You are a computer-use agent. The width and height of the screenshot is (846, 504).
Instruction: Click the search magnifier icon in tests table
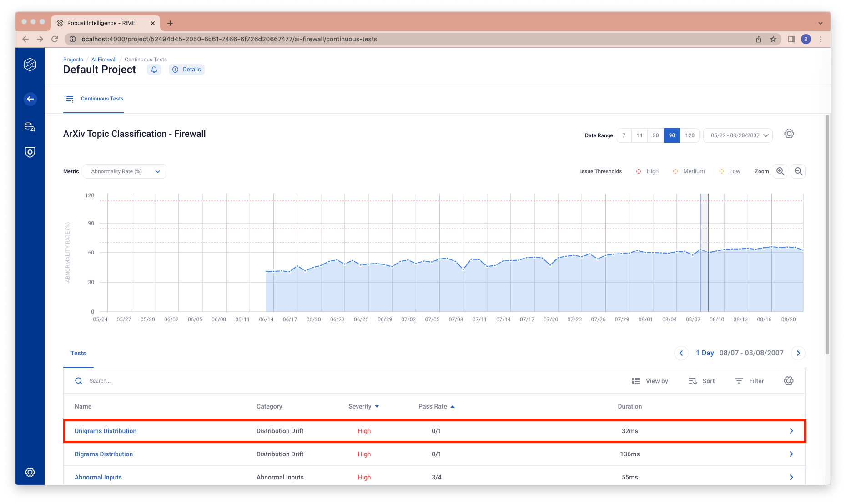tap(79, 381)
